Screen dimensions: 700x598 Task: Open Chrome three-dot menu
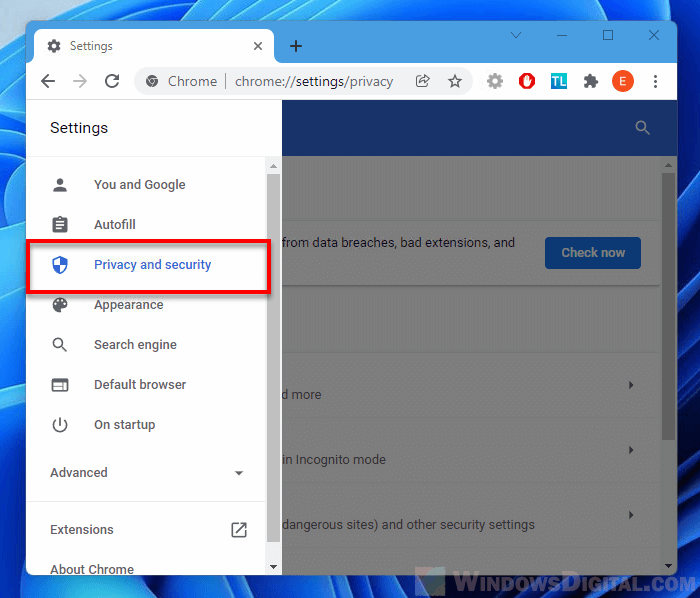click(x=655, y=81)
